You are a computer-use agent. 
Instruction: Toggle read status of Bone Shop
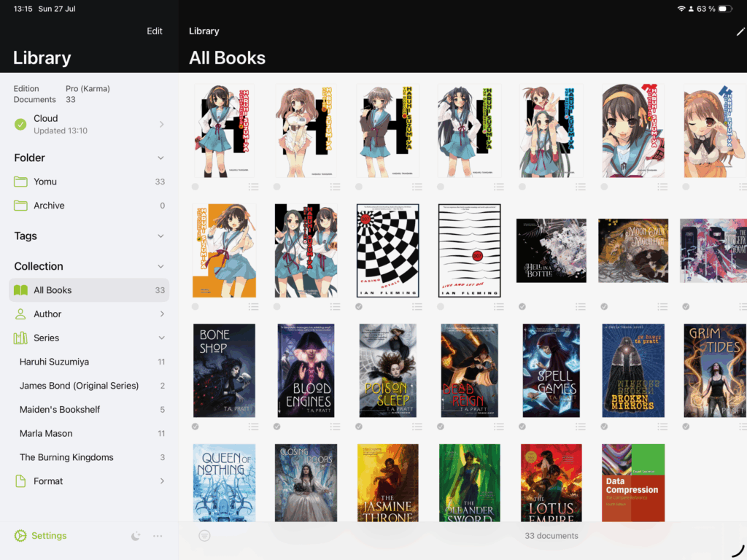tap(196, 427)
